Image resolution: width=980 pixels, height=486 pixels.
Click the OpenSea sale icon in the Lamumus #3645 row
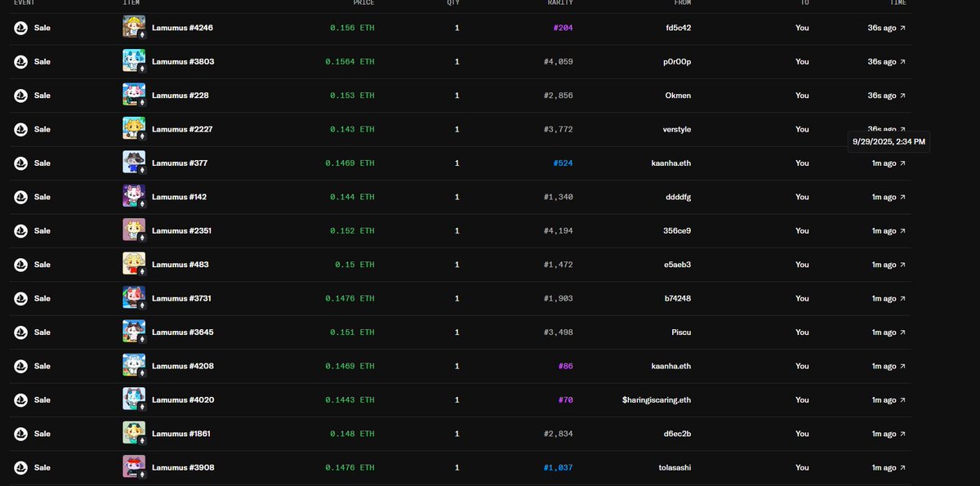point(21,332)
